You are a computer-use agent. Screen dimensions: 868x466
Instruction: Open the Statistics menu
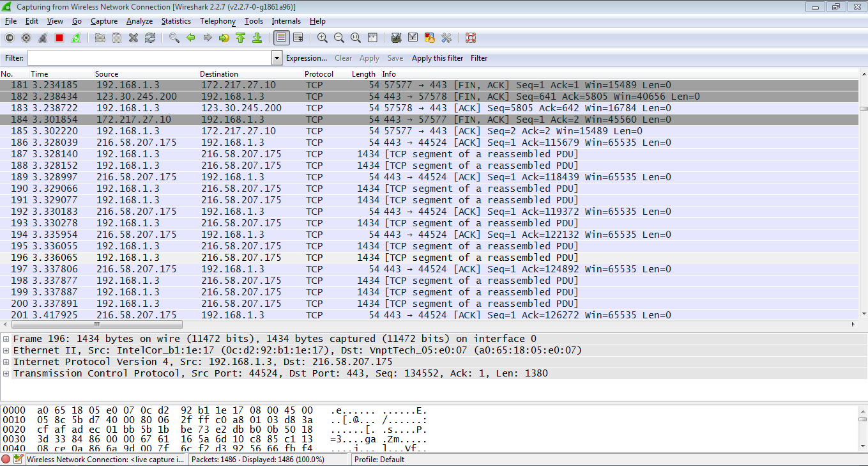point(176,21)
